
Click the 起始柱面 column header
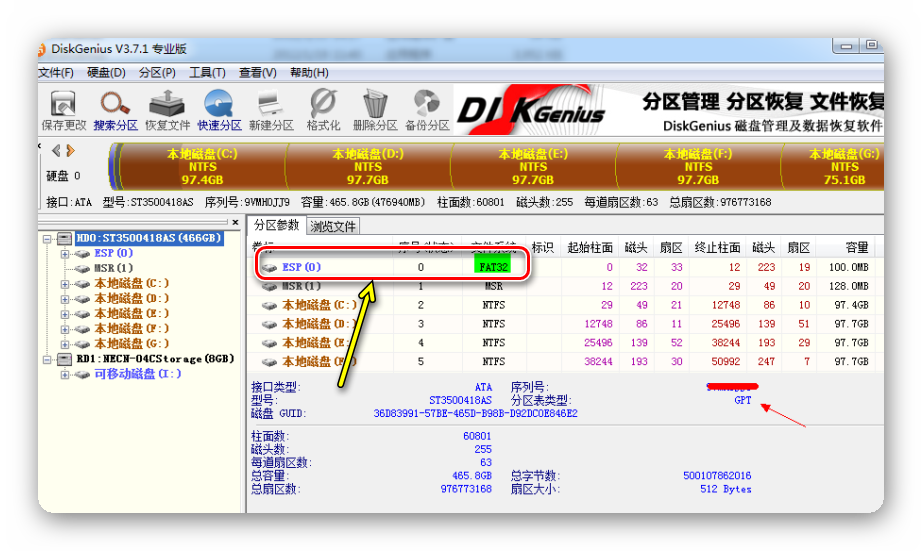pyautogui.click(x=590, y=248)
